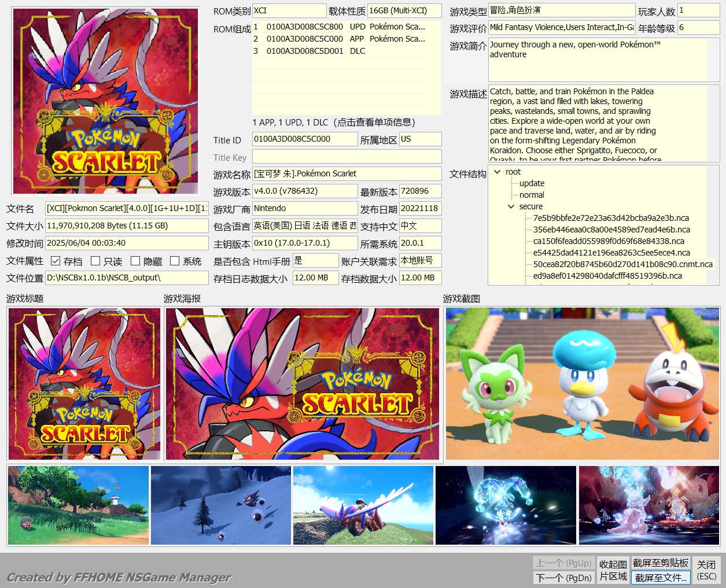Enable the 只读 read-only checkbox
726x588 pixels.
tap(96, 261)
